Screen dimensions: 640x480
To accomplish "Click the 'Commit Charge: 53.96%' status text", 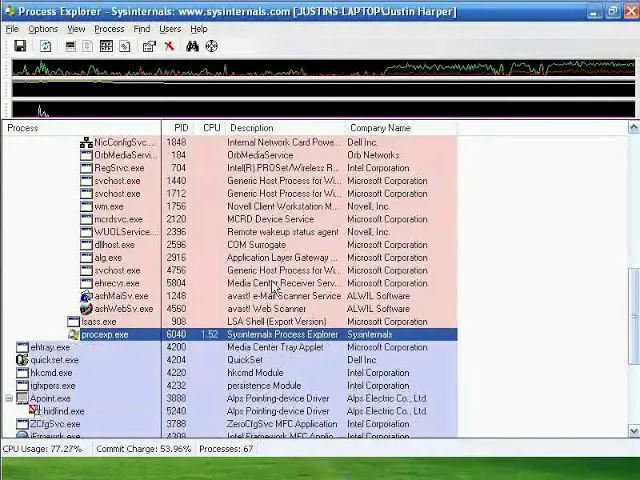I will tap(144, 449).
